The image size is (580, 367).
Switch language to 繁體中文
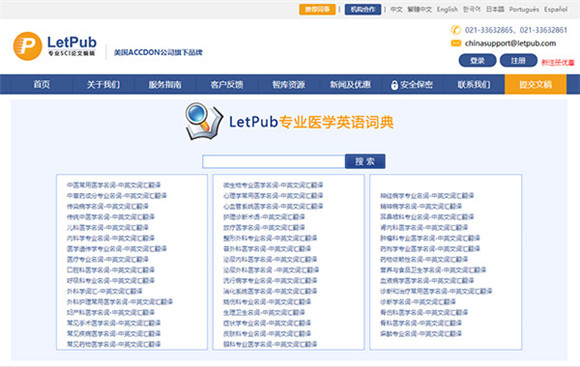pos(419,9)
